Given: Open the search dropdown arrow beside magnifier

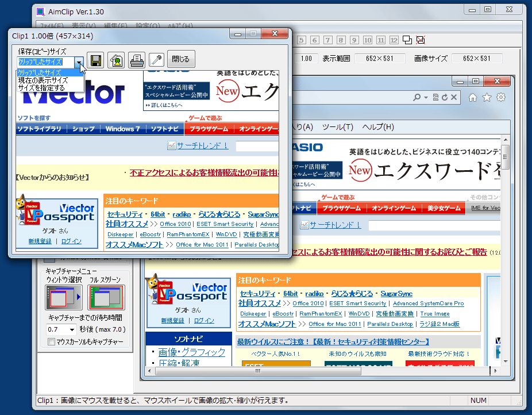Looking at the screenshot, I should (426, 98).
